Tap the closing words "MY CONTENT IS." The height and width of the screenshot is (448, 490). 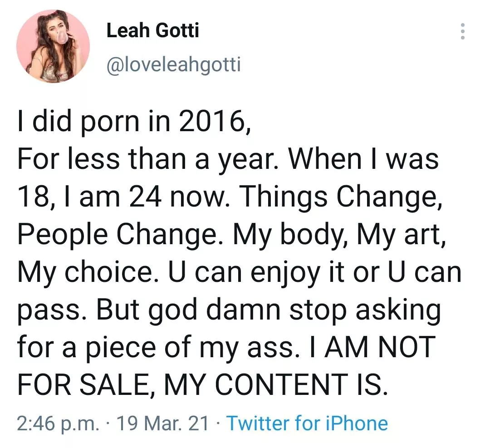281,385
